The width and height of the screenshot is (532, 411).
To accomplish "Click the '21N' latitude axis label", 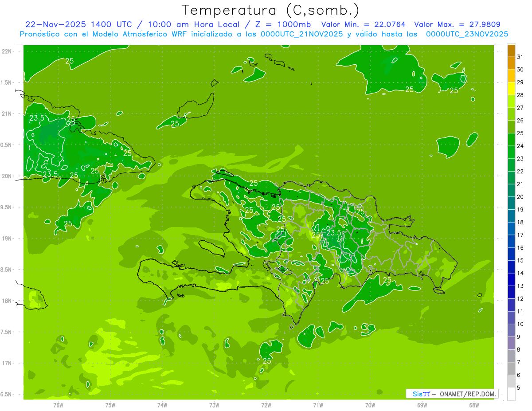I will pyautogui.click(x=7, y=114).
